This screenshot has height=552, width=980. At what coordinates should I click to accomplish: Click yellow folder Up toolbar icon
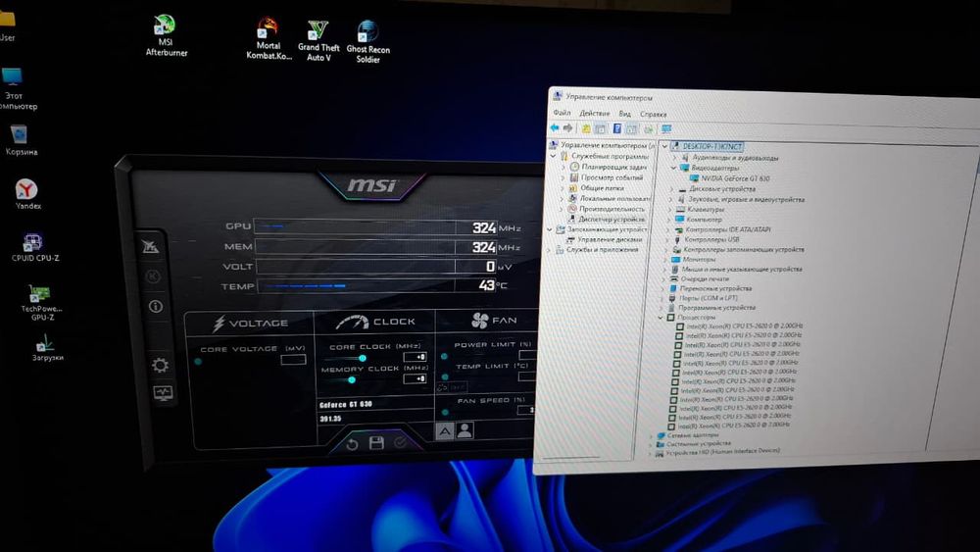586,128
